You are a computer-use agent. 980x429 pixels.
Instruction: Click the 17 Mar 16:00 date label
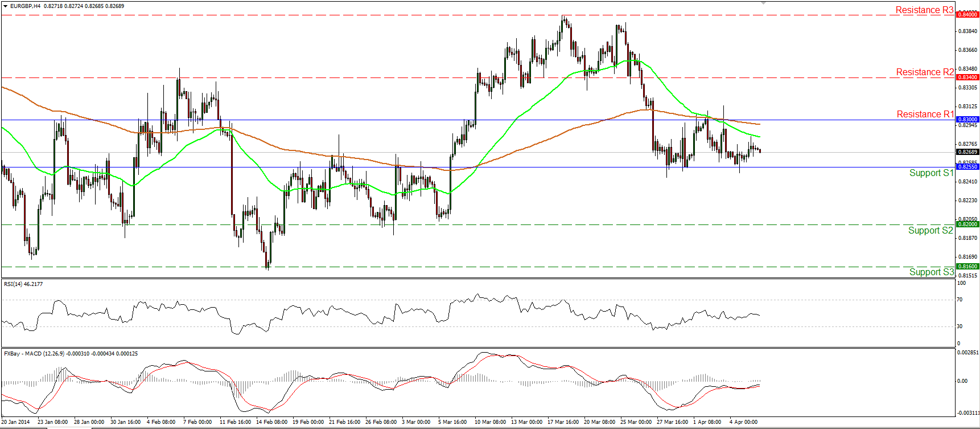click(x=563, y=422)
